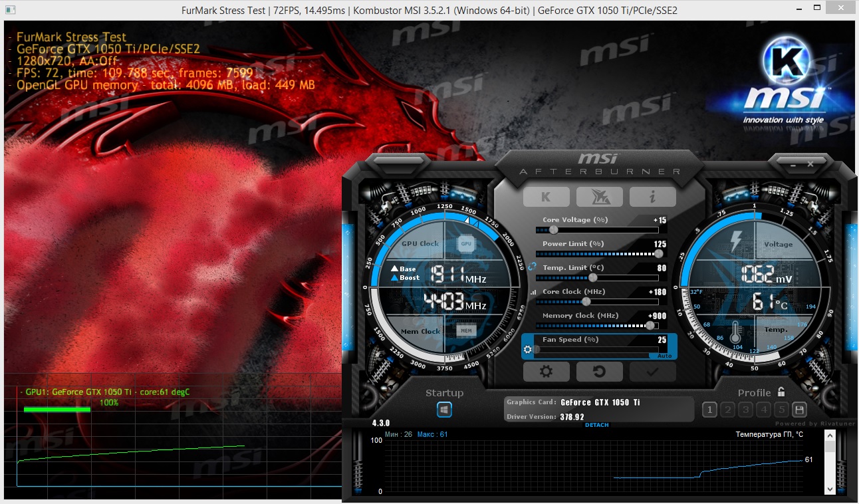Adjust the Power Limit slider handle
Screen dimensions: 859x504
click(659, 254)
